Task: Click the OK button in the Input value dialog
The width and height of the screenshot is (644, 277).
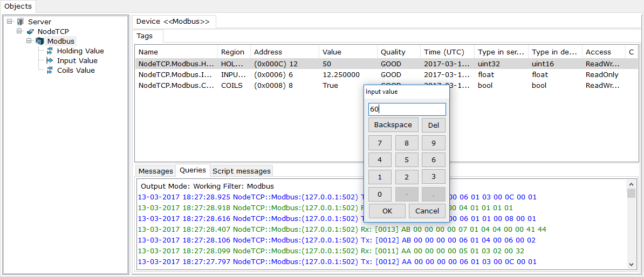Action: 387,211
